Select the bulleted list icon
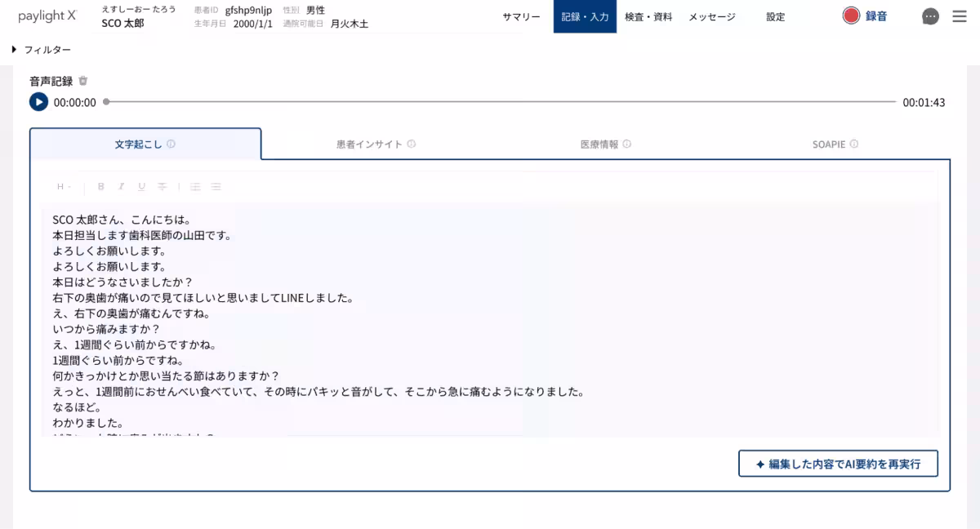The height and width of the screenshot is (529, 980). (x=215, y=186)
